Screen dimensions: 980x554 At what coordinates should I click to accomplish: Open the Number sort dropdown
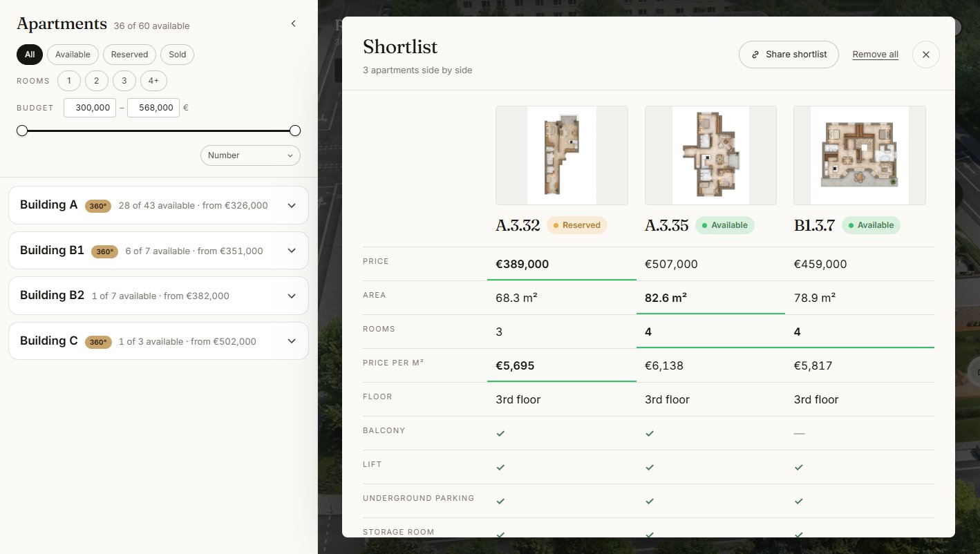click(250, 155)
